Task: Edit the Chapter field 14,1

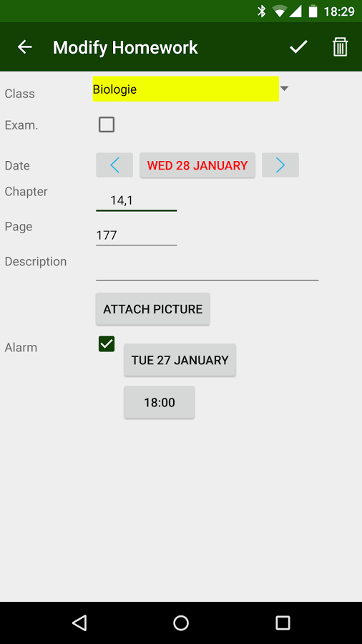Action: tap(136, 200)
